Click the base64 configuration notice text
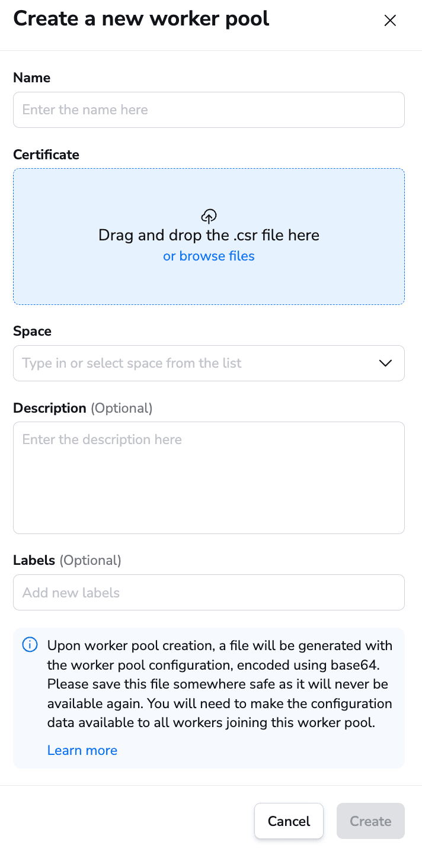 coord(219,684)
